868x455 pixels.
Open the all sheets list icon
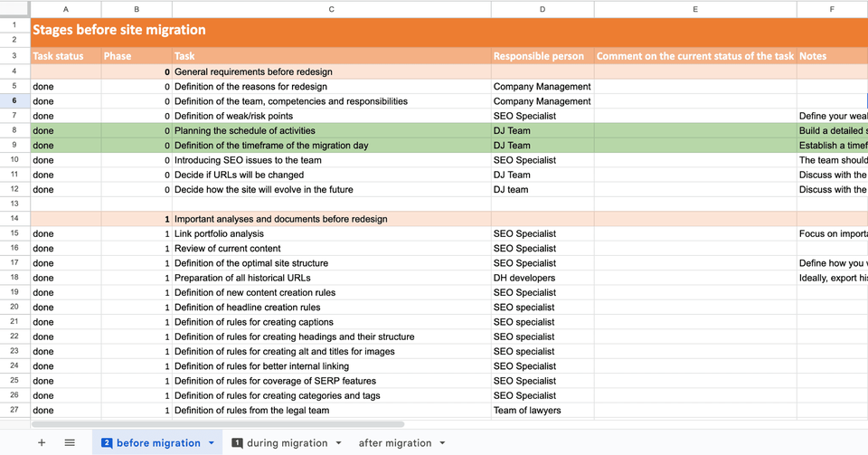coord(70,442)
